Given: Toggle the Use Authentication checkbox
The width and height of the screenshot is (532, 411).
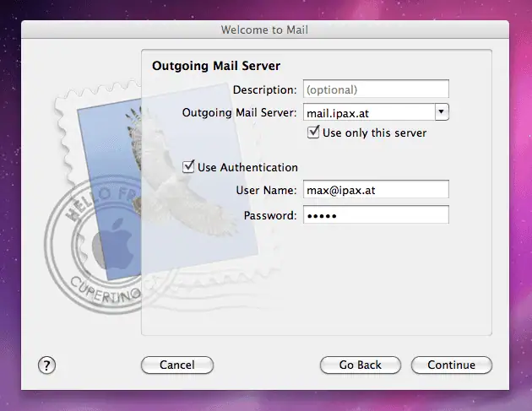Looking at the screenshot, I should pyautogui.click(x=189, y=167).
